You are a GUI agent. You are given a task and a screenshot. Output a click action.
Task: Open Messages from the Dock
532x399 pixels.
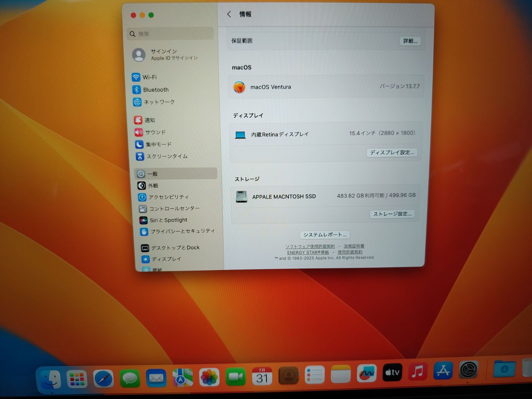130,378
